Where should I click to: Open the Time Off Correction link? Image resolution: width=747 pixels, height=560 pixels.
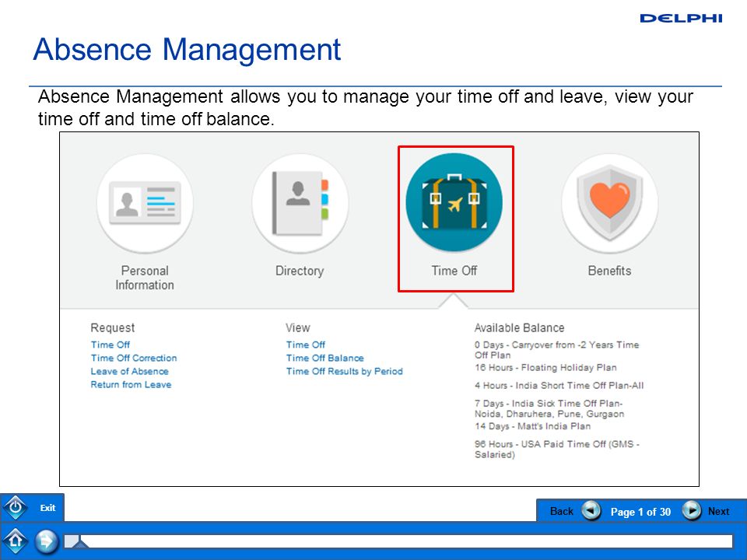[134, 358]
